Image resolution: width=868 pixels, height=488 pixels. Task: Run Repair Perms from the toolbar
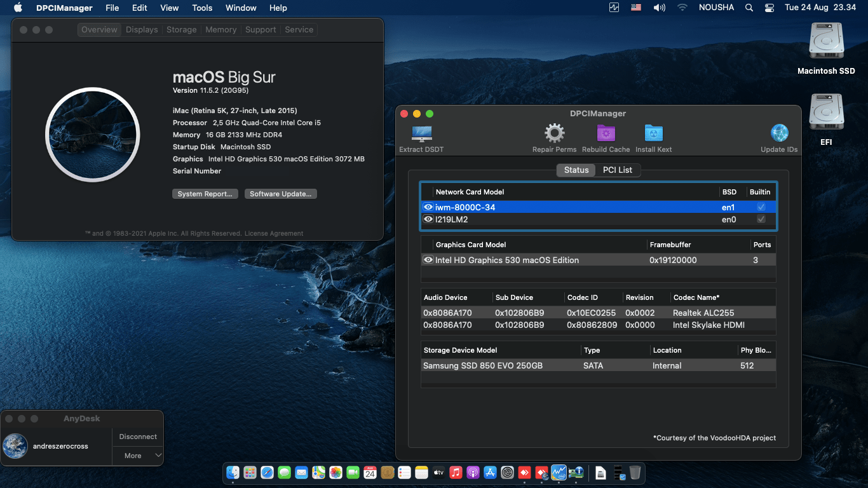pos(554,133)
